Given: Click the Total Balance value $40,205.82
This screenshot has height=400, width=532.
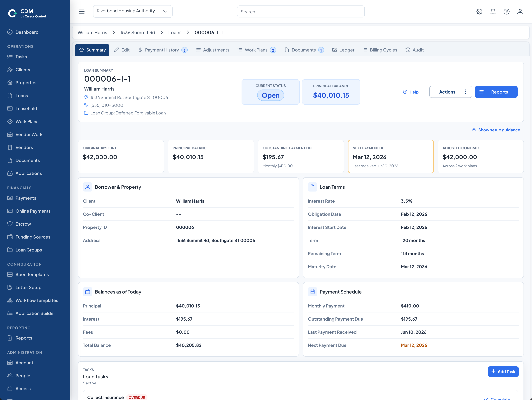Looking at the screenshot, I should click(189, 345).
